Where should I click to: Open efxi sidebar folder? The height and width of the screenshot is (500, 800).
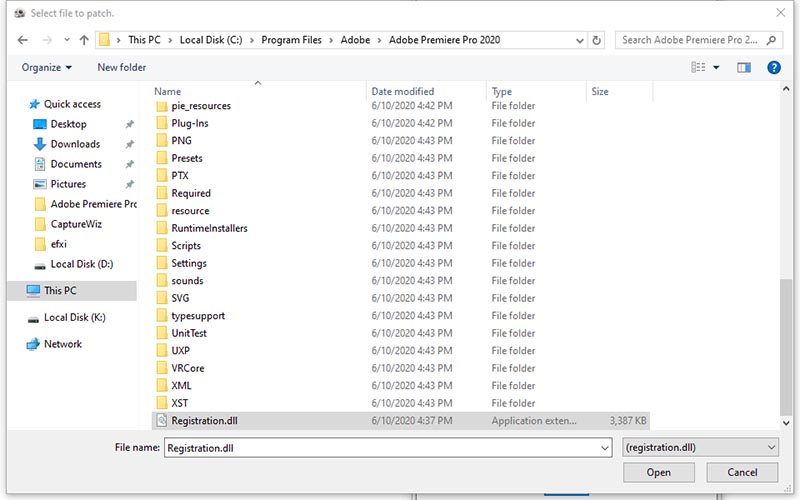pos(59,244)
